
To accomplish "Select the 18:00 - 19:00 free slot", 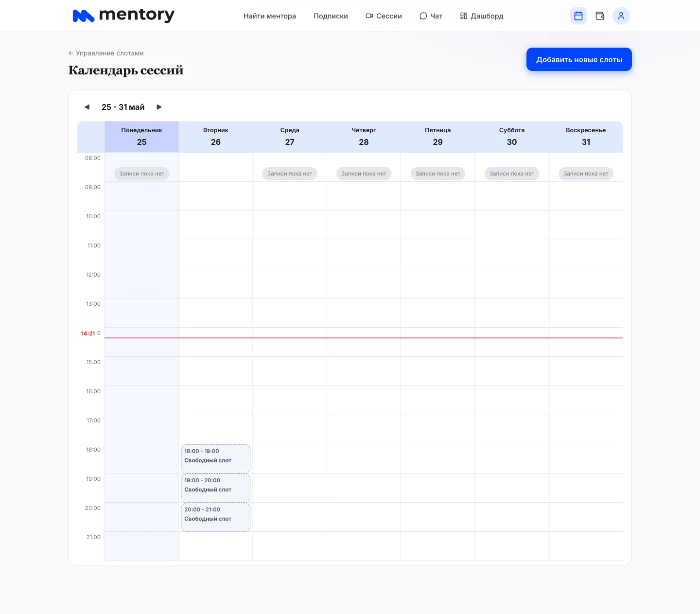I will click(x=216, y=458).
